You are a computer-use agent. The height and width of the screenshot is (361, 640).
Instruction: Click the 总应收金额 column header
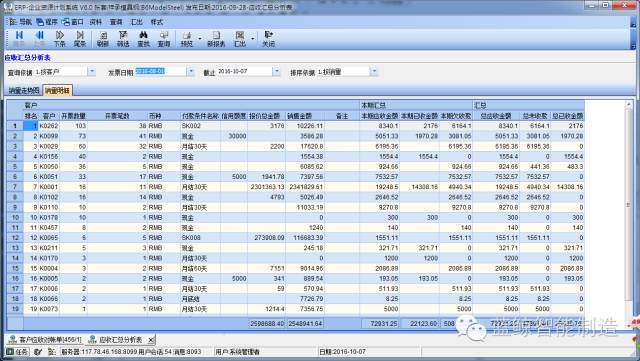click(x=496, y=116)
